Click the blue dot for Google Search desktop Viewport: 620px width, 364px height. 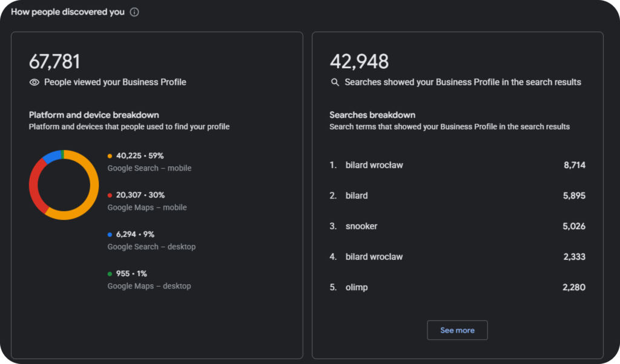point(110,235)
